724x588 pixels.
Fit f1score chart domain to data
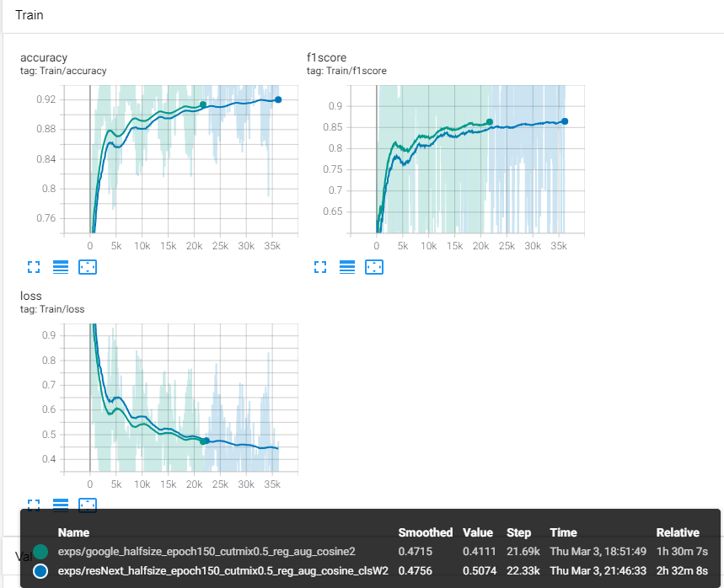374,267
